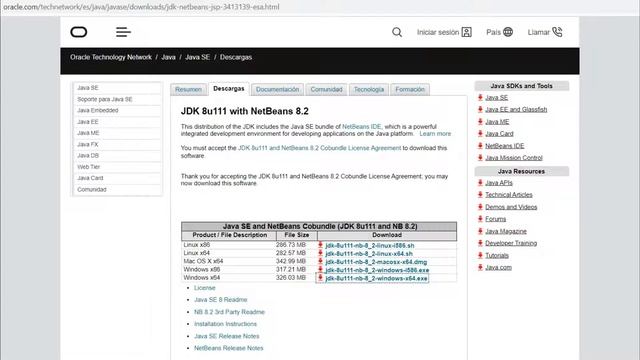Screen dimensions: 640x360
Task: Click red arrow icon beside Java Magazine
Action: click(480, 231)
